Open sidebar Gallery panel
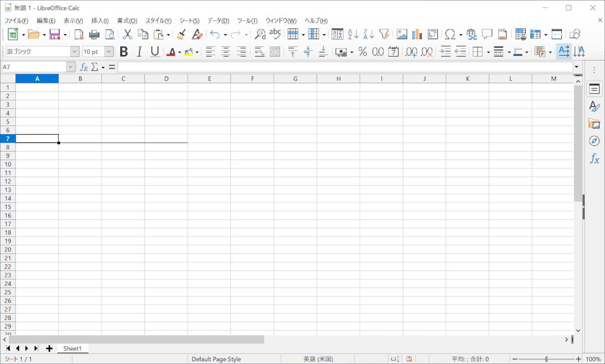The image size is (605, 364). point(594,124)
